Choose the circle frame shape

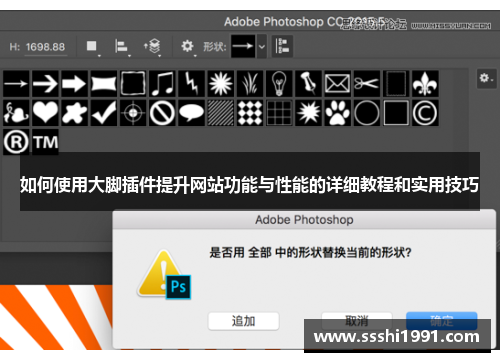367,113
